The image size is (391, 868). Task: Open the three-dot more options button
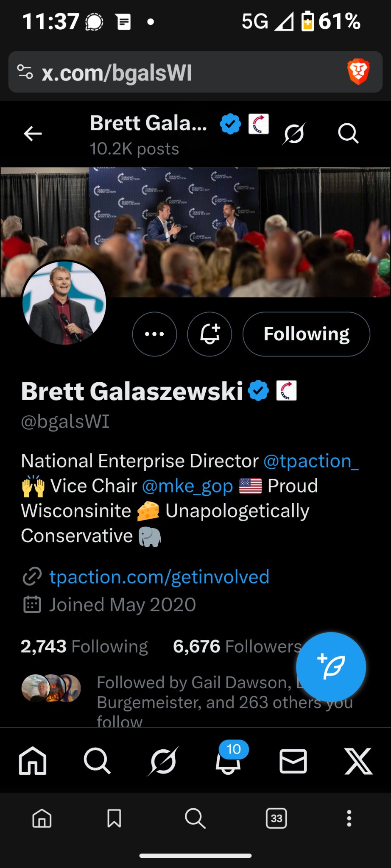tap(154, 334)
